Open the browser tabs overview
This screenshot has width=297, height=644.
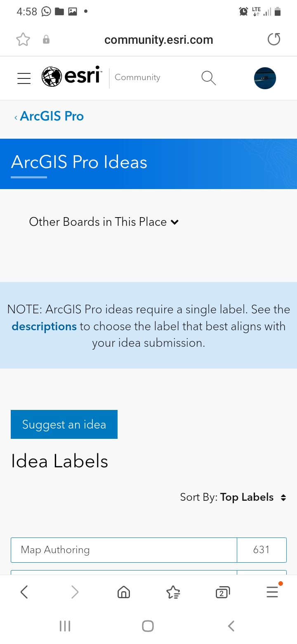pos(222,592)
